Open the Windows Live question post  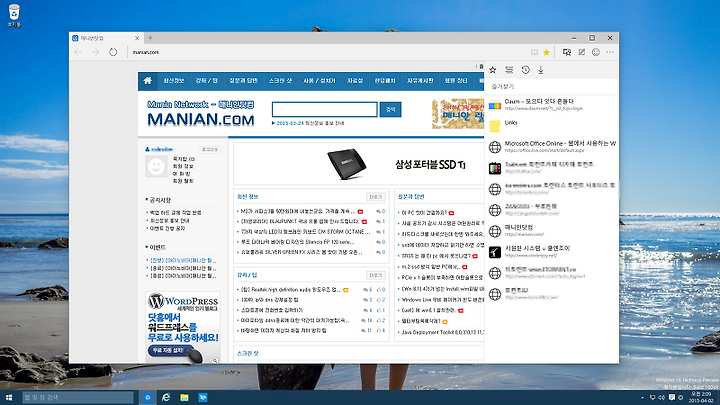click(x=443, y=299)
